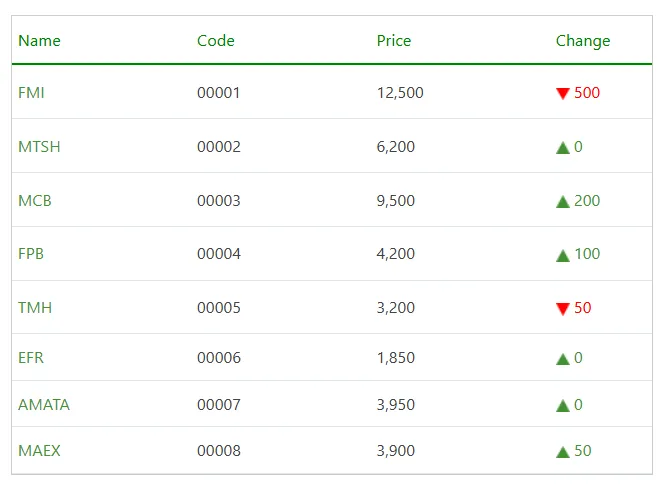
Task: Click the green up arrow for MCB
Action: pyautogui.click(x=563, y=202)
